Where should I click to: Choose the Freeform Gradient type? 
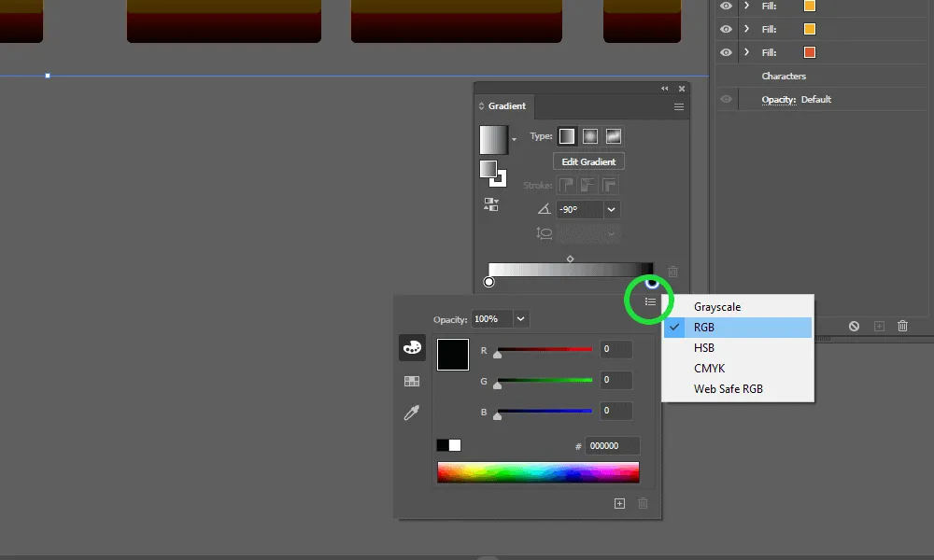(x=613, y=136)
